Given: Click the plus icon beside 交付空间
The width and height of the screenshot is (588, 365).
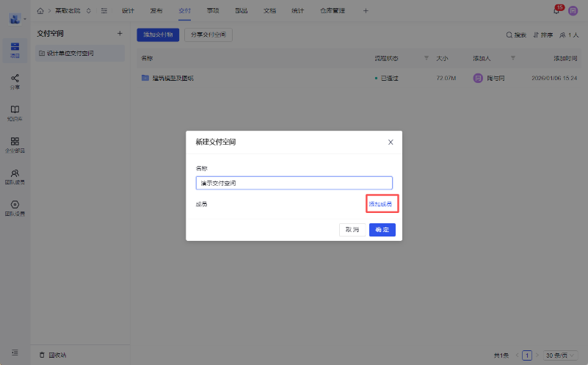Looking at the screenshot, I should point(120,34).
